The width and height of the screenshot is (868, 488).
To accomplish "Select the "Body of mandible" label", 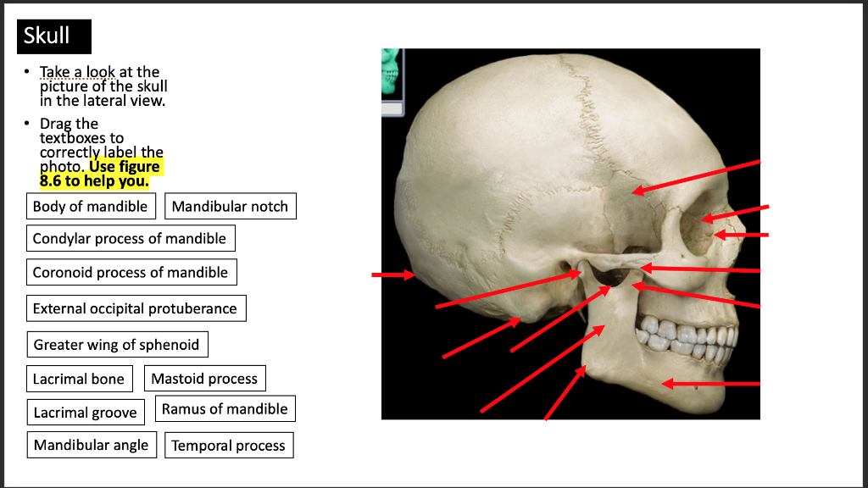I will [91, 206].
